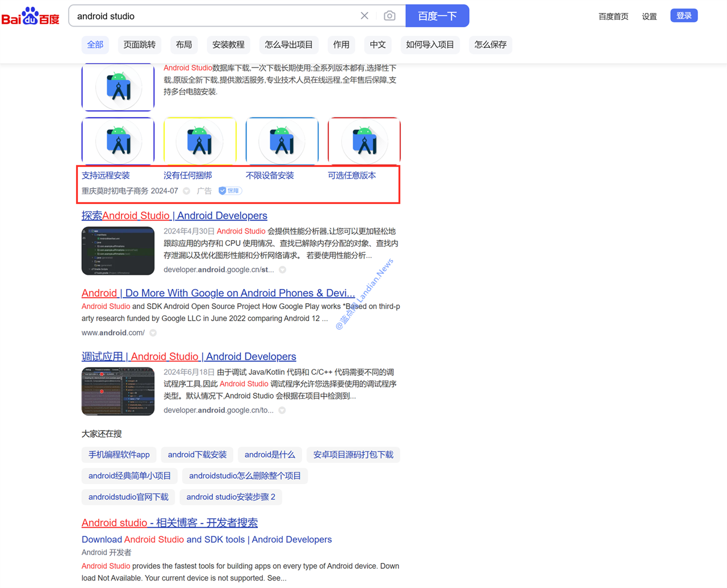Clear the search box with X icon

pos(365,16)
